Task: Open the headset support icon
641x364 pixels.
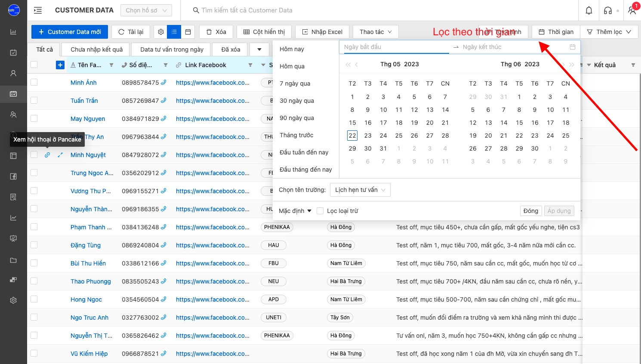Action: coord(608,10)
